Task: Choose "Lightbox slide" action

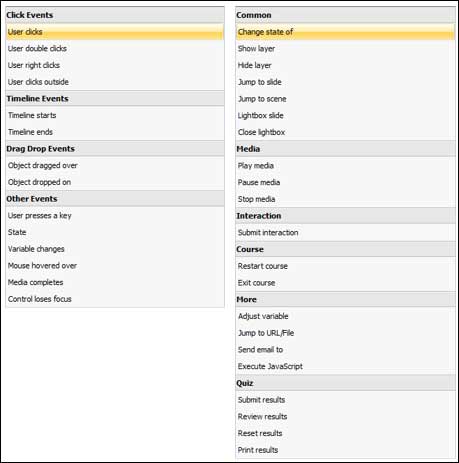Action: (345, 115)
